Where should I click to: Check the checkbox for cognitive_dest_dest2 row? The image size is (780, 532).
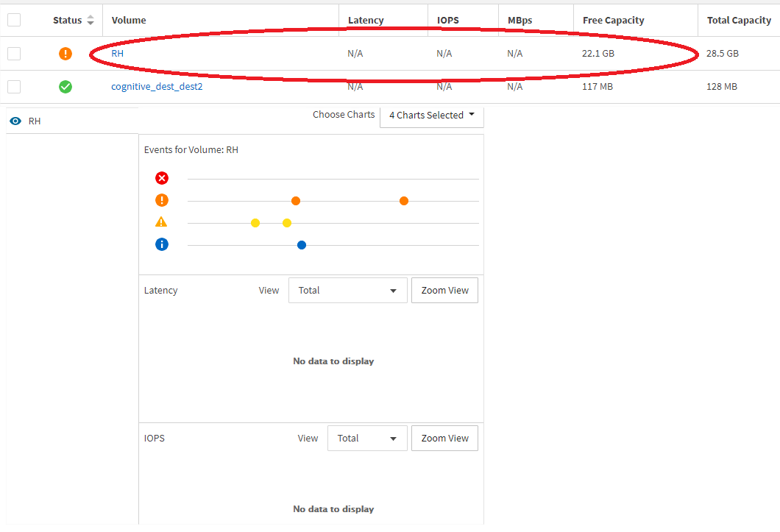pos(14,87)
